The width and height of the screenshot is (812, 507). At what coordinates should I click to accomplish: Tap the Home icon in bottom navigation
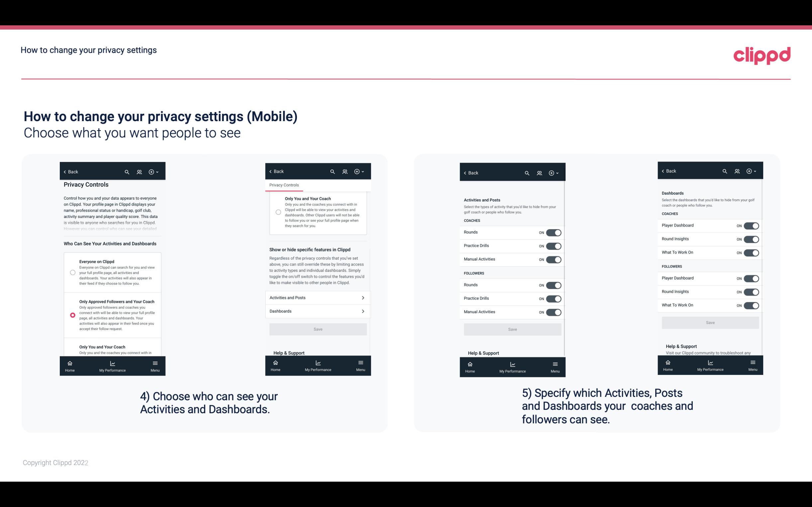69,363
